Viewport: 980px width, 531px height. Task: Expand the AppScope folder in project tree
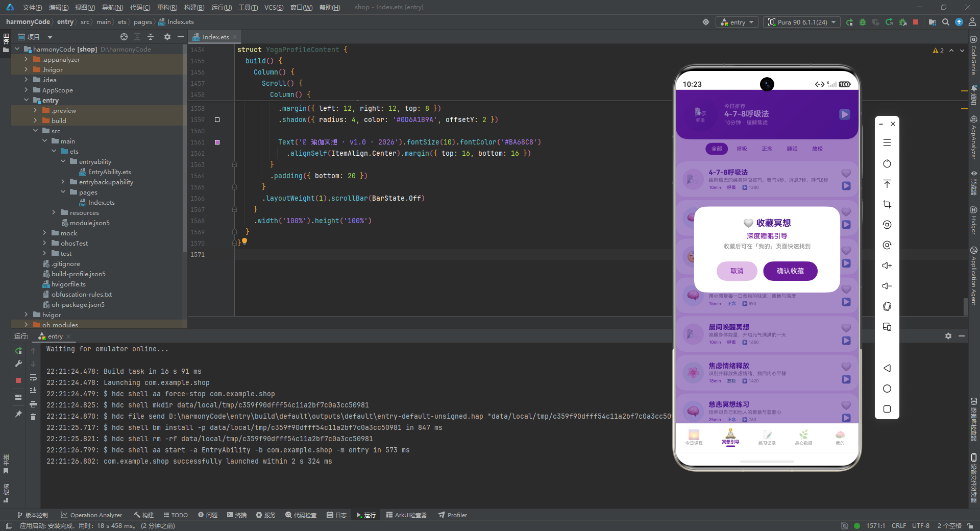click(x=27, y=90)
